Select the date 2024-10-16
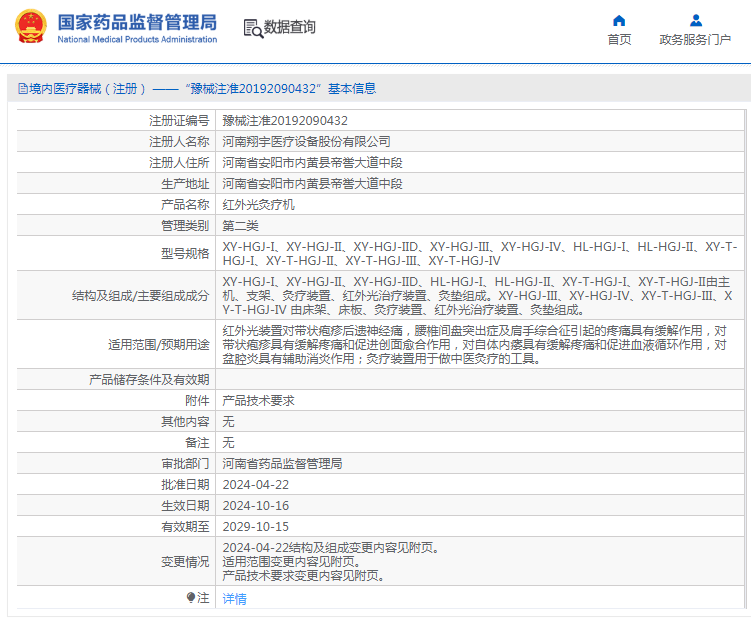The height and width of the screenshot is (618, 751). click(x=256, y=506)
